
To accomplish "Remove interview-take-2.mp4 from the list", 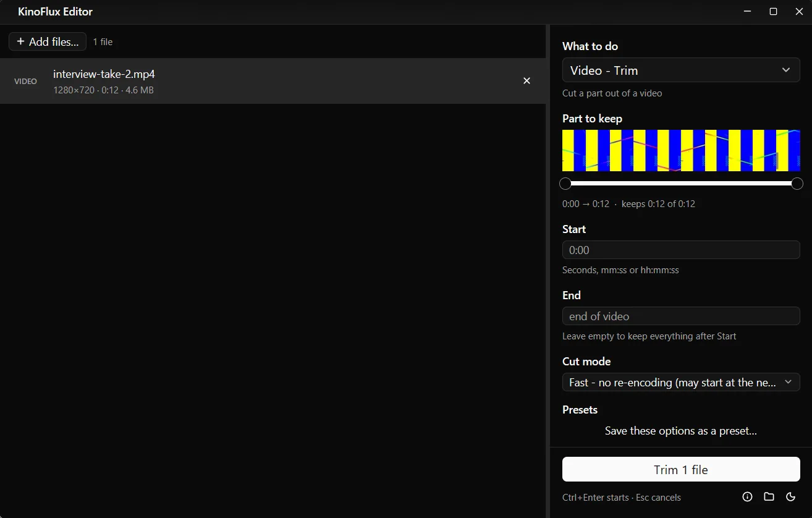I will pos(527,81).
